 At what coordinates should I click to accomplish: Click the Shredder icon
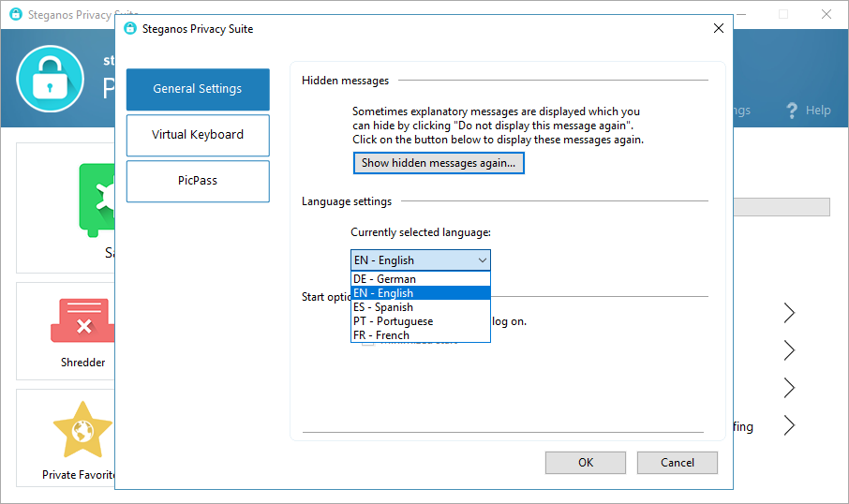point(82,321)
